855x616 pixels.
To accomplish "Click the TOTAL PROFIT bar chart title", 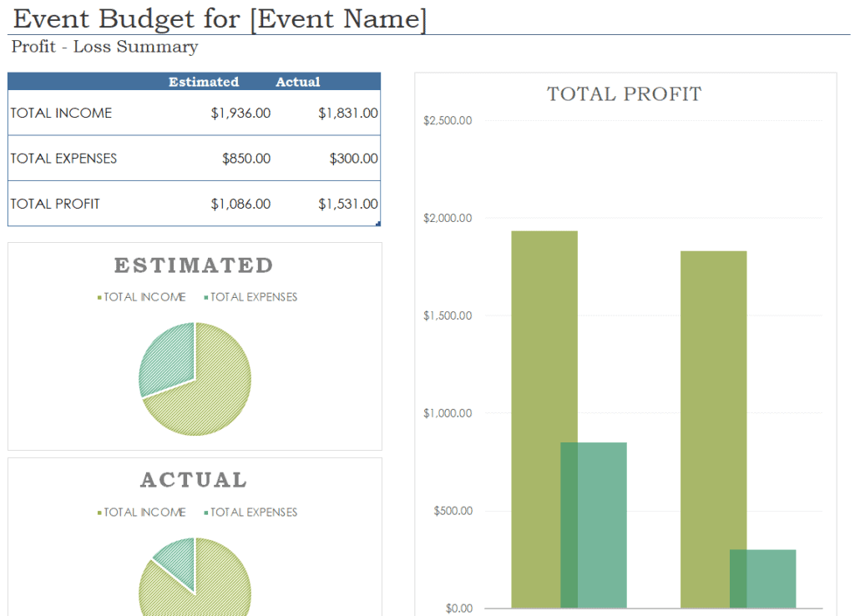I will point(625,93).
